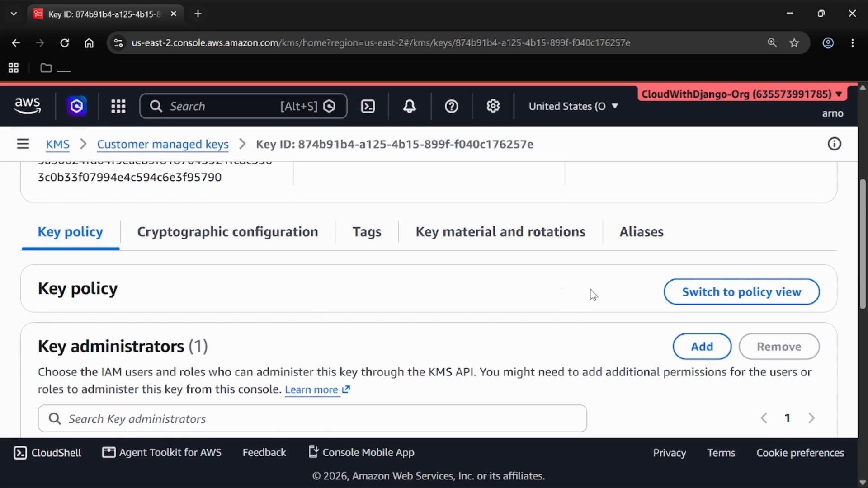Select the Key policy tab
868x488 pixels.
click(x=71, y=232)
